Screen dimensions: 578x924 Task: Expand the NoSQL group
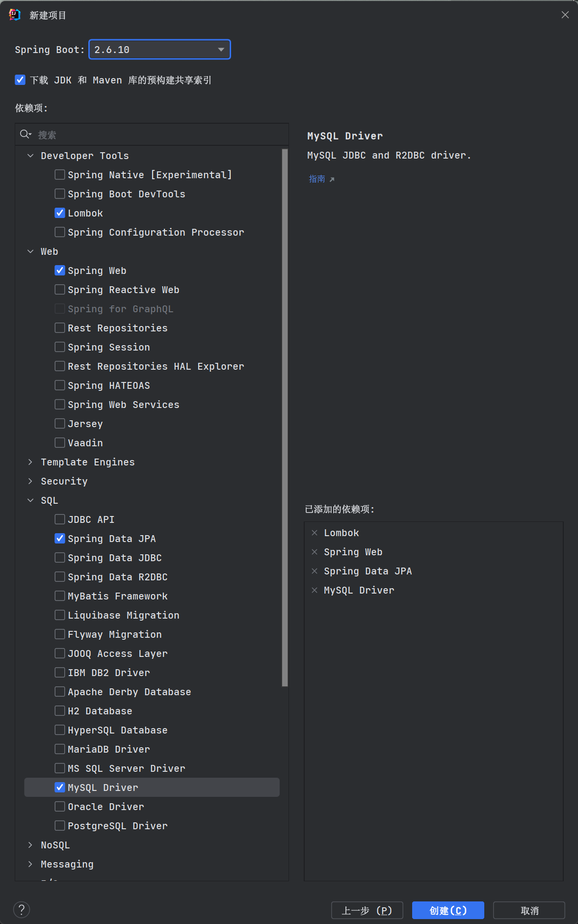click(x=30, y=845)
